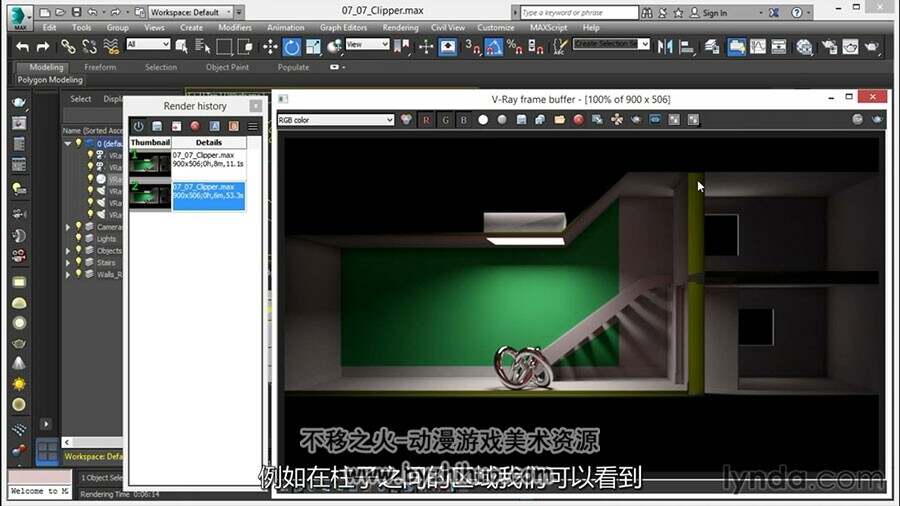Open the All selection filter dropdown
The image size is (900, 506).
(x=148, y=44)
